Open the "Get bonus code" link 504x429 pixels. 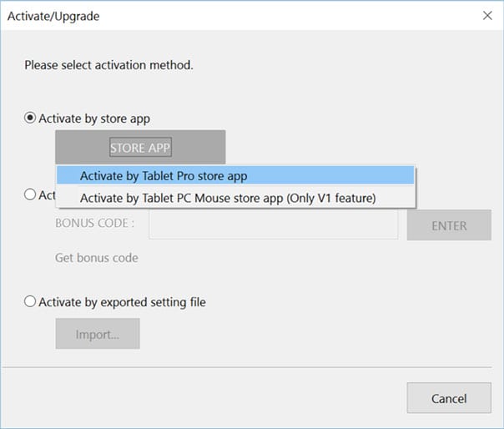(97, 258)
